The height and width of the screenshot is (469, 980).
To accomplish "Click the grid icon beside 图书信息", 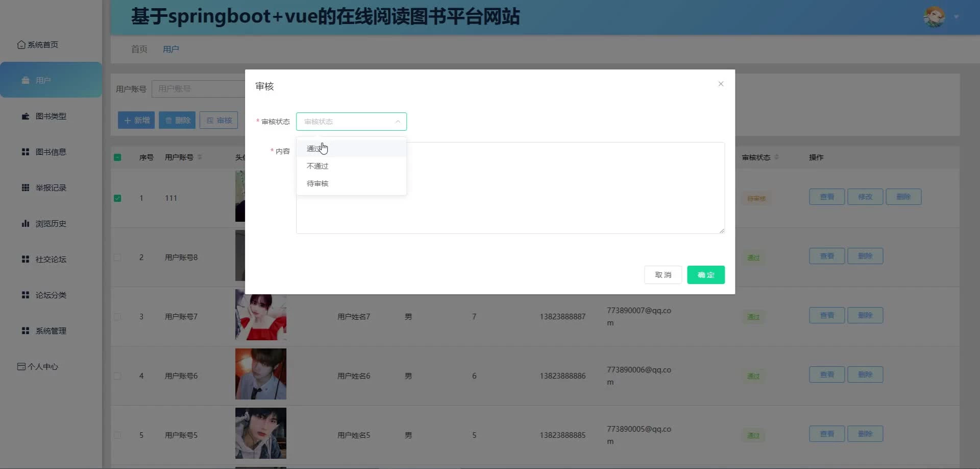I will 26,152.
